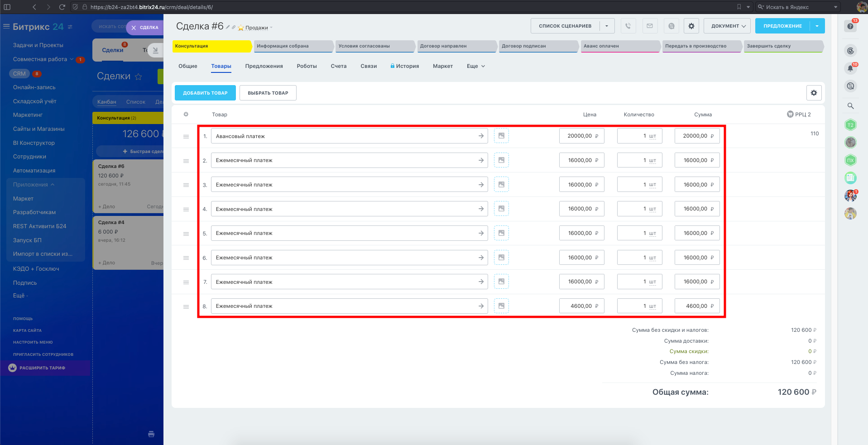Click image placeholder for Авансовый платеж row
The image size is (868, 445).
coord(501,136)
